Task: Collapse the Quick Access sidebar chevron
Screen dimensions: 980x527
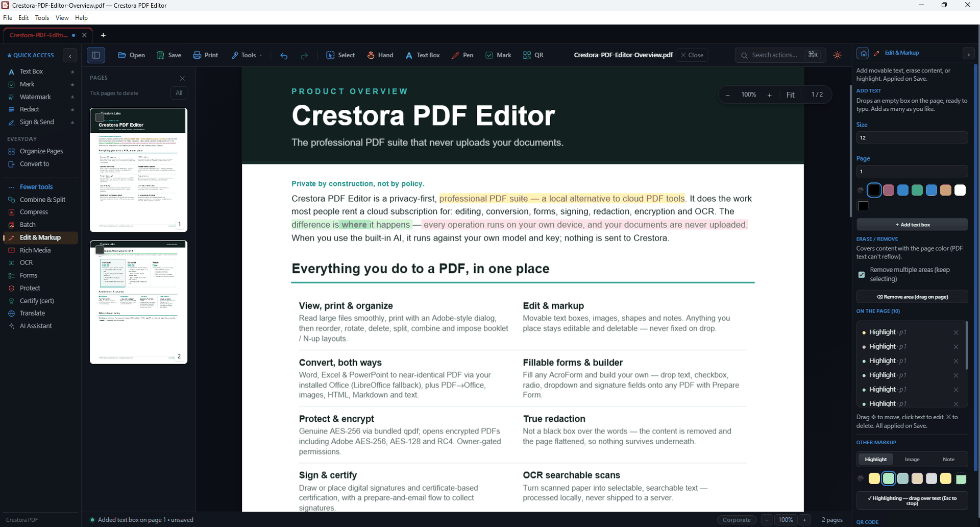Action: click(70, 56)
